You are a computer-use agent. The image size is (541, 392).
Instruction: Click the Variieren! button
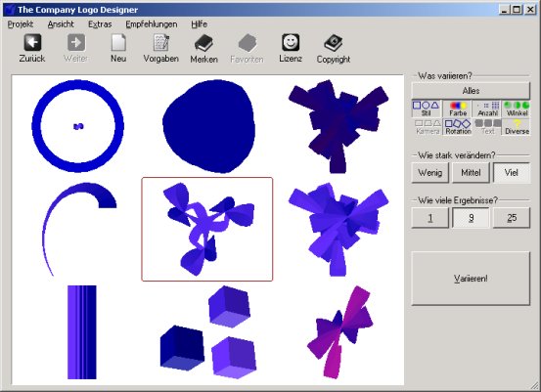(x=471, y=279)
